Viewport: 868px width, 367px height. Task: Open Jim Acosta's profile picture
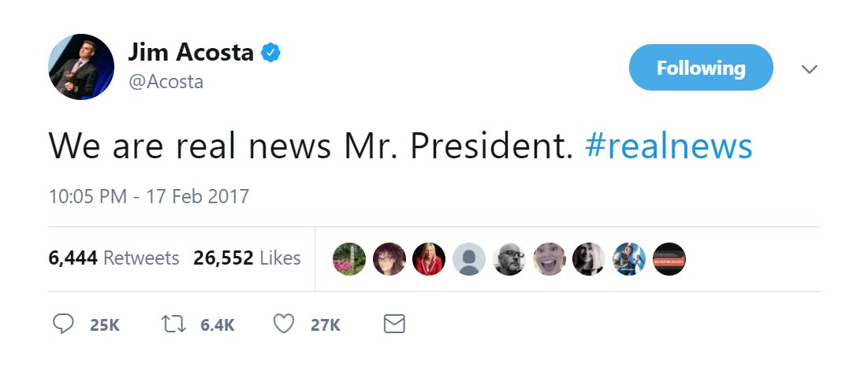pos(81,67)
